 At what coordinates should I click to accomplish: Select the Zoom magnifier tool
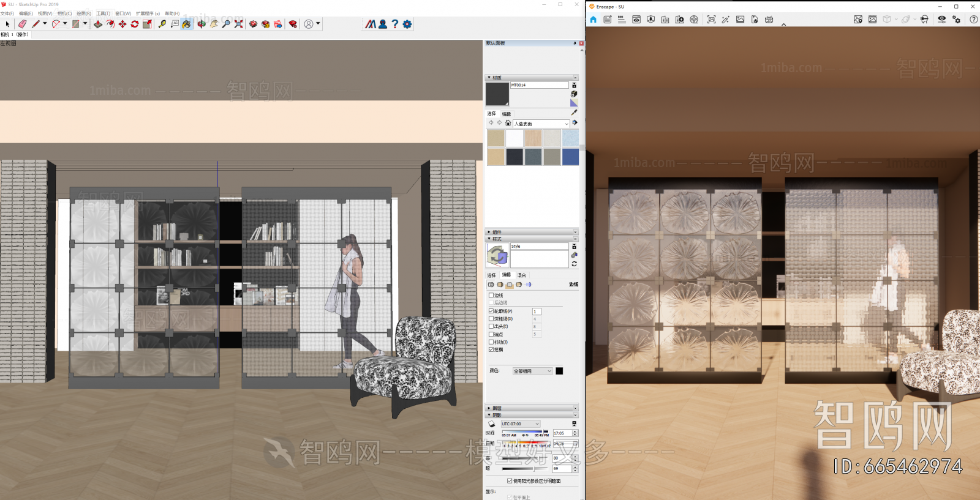[x=226, y=24]
